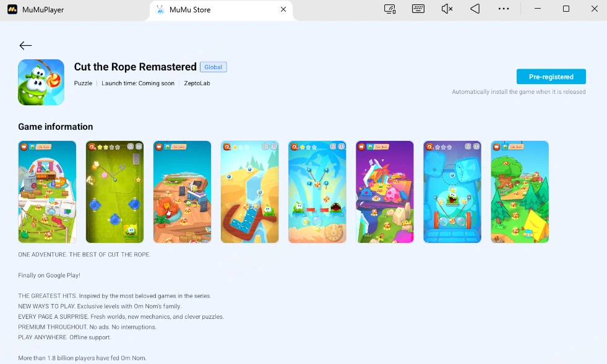This screenshot has height=364, width=607.
Task: Click the ZeptoLab developer name
Action: (x=197, y=83)
